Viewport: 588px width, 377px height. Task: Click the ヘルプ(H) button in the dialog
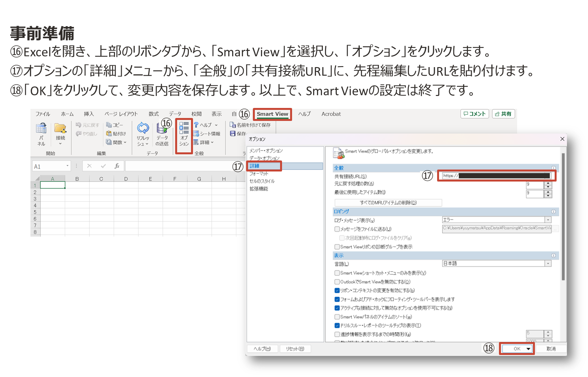(x=262, y=349)
